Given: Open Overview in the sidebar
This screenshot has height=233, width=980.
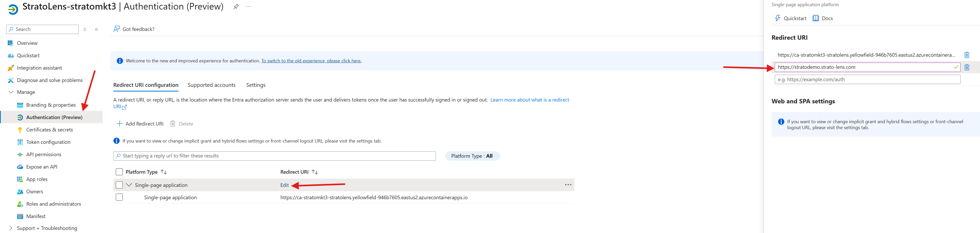Looking at the screenshot, I should [x=27, y=43].
